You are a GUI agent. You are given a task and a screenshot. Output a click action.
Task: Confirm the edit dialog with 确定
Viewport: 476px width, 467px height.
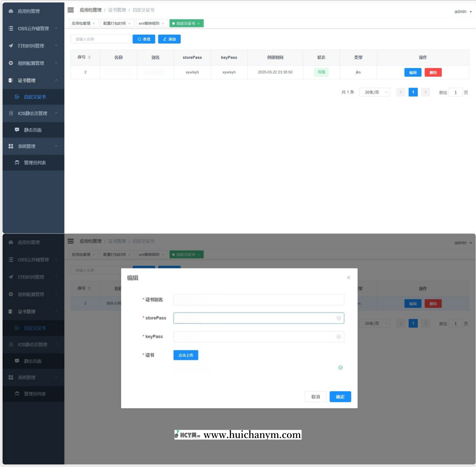pos(340,397)
